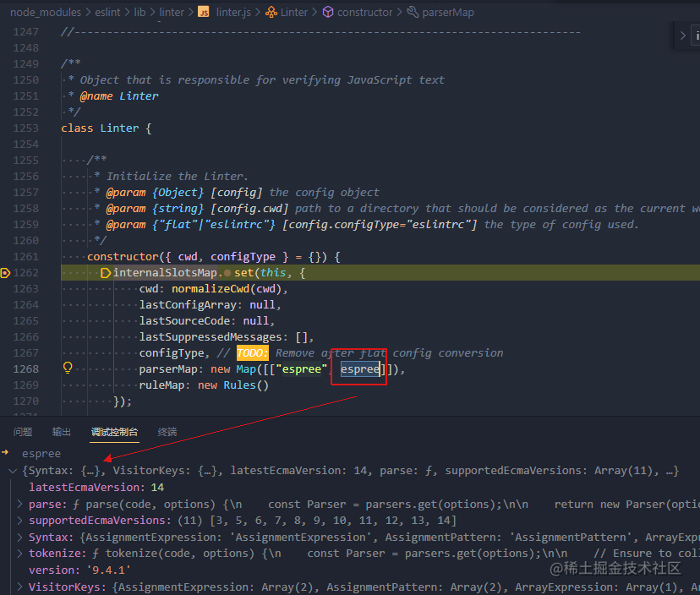Collapse the espree object result in console
This screenshot has width=700, height=595.
point(13,471)
